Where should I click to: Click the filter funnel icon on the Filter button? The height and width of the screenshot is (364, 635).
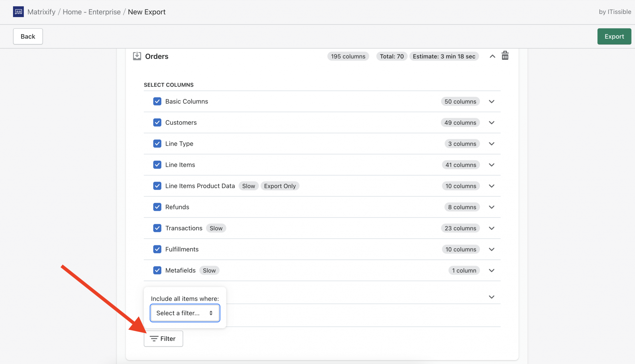pos(154,338)
